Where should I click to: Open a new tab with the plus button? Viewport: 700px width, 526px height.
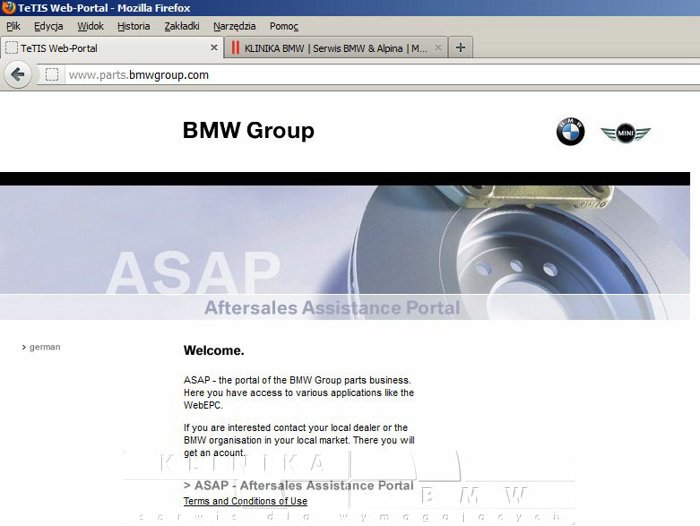[460, 47]
